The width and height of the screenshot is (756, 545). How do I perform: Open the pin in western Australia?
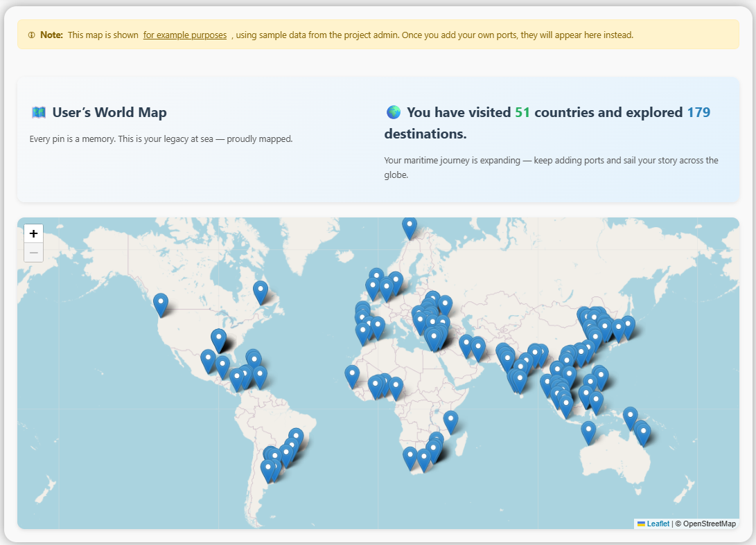(x=588, y=431)
